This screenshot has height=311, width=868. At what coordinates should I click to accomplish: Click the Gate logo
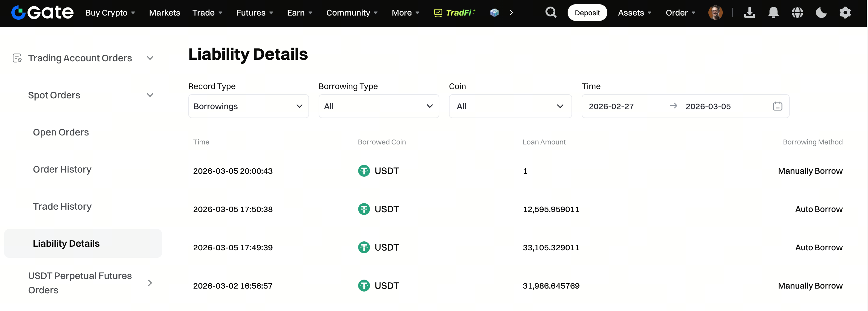[x=42, y=13]
